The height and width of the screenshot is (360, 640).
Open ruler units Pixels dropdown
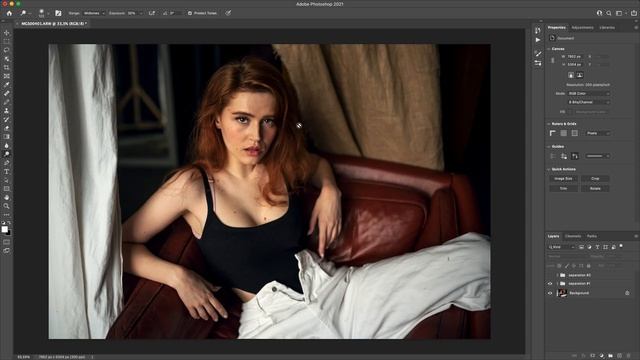tap(598, 133)
